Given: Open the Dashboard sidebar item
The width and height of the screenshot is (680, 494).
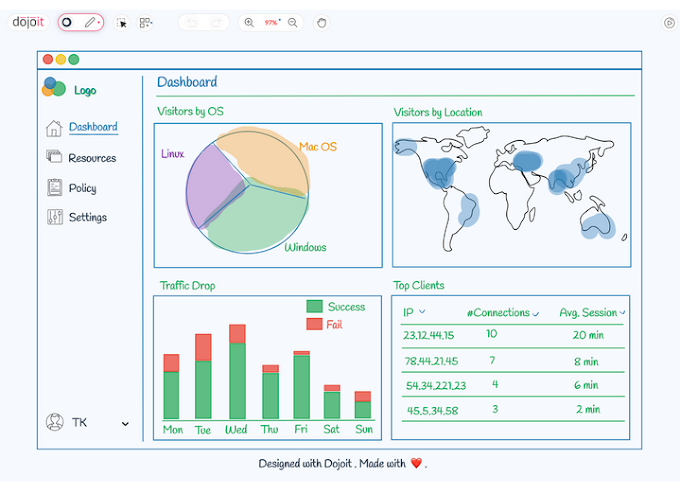Looking at the screenshot, I should [93, 127].
